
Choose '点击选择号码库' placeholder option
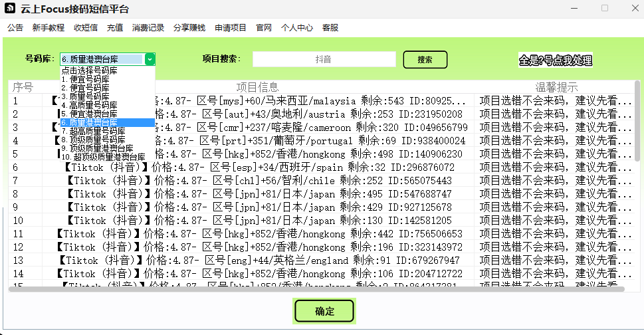click(90, 70)
